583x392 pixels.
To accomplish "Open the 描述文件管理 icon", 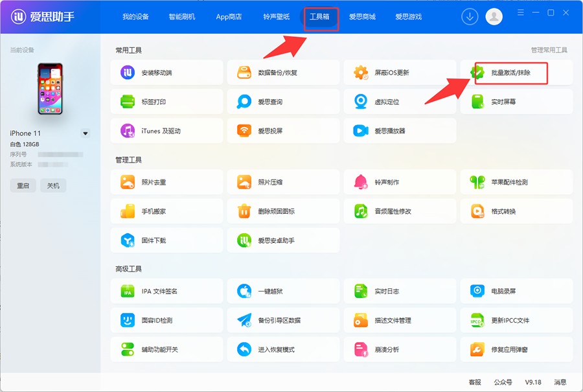I will tap(361, 320).
